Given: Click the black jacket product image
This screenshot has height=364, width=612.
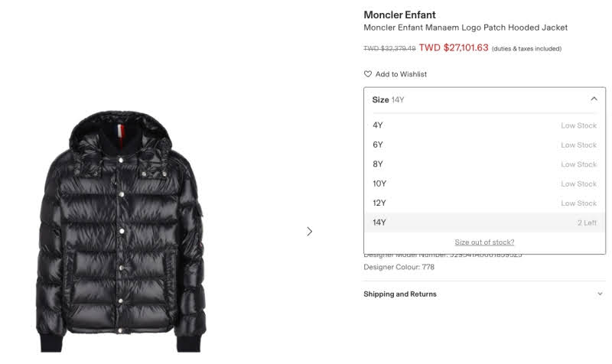Looking at the screenshot, I should point(121,232).
